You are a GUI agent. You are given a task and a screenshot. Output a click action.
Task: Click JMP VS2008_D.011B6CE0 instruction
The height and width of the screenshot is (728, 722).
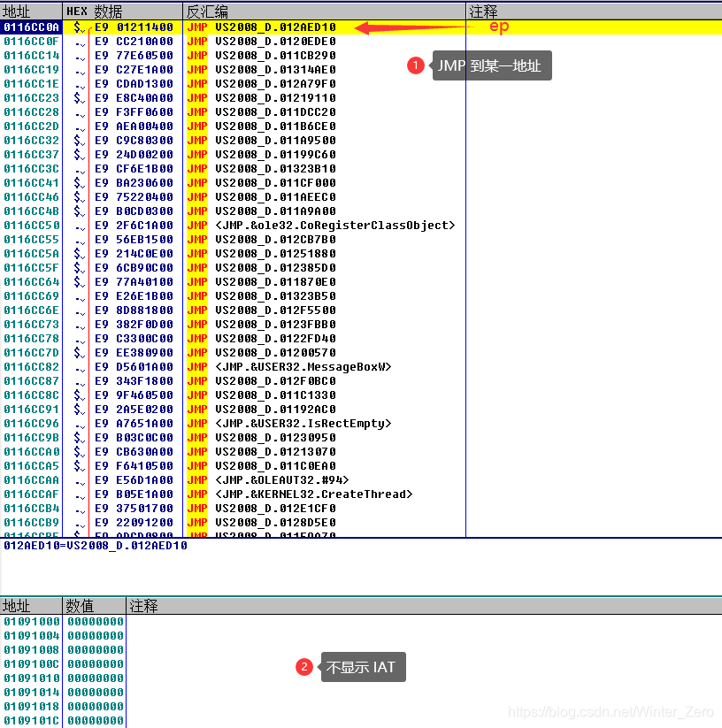tap(261, 126)
